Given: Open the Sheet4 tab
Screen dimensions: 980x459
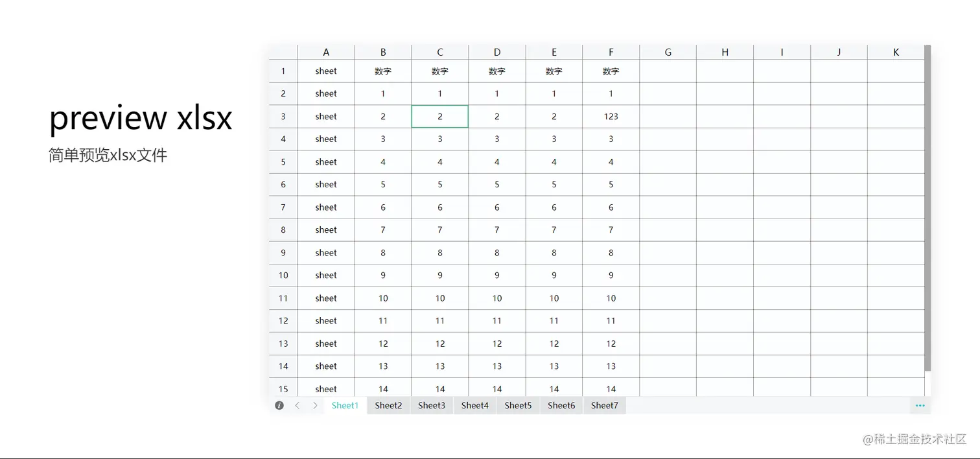Looking at the screenshot, I should pyautogui.click(x=474, y=405).
